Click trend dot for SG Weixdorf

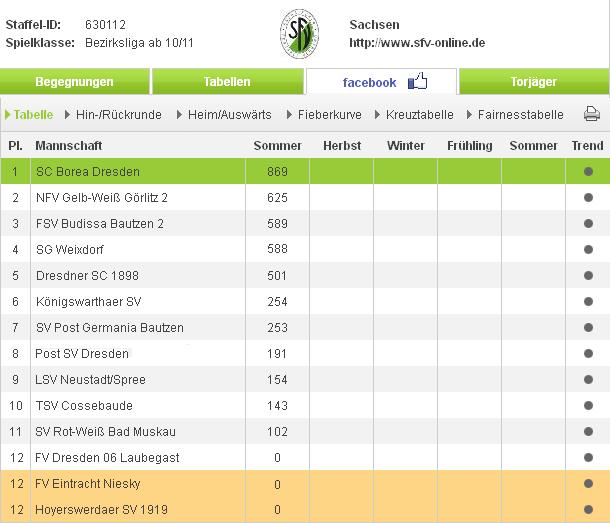[x=588, y=249]
